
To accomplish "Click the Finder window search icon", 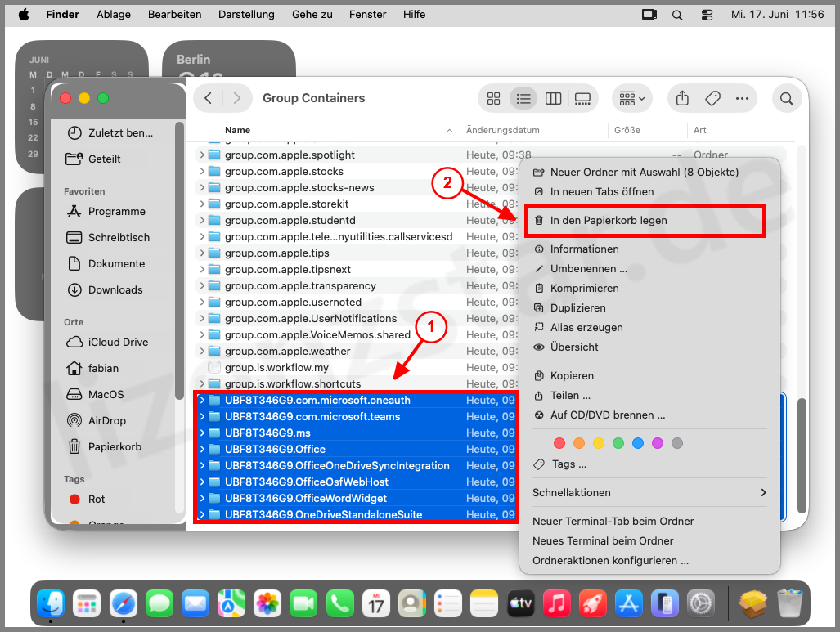I will tap(787, 99).
